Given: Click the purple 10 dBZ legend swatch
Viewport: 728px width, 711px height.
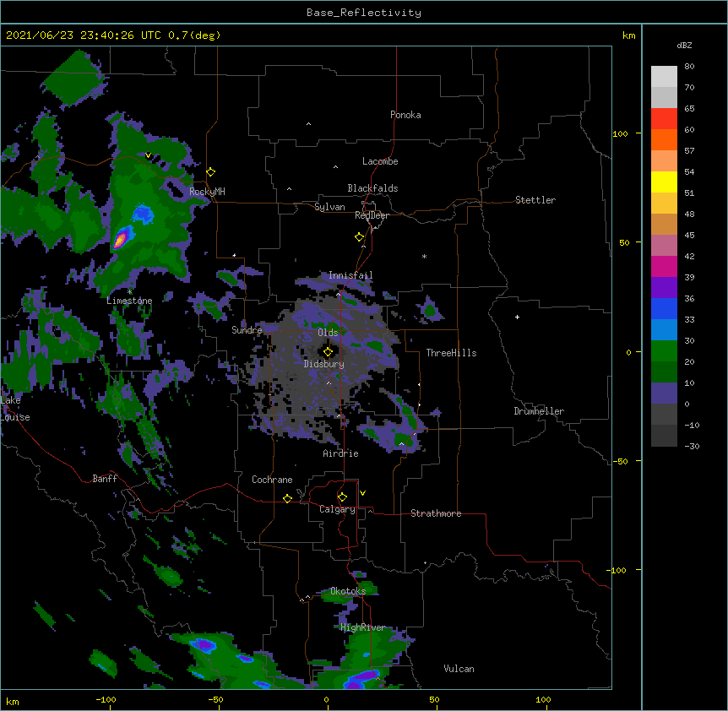Looking at the screenshot, I should point(664,393).
